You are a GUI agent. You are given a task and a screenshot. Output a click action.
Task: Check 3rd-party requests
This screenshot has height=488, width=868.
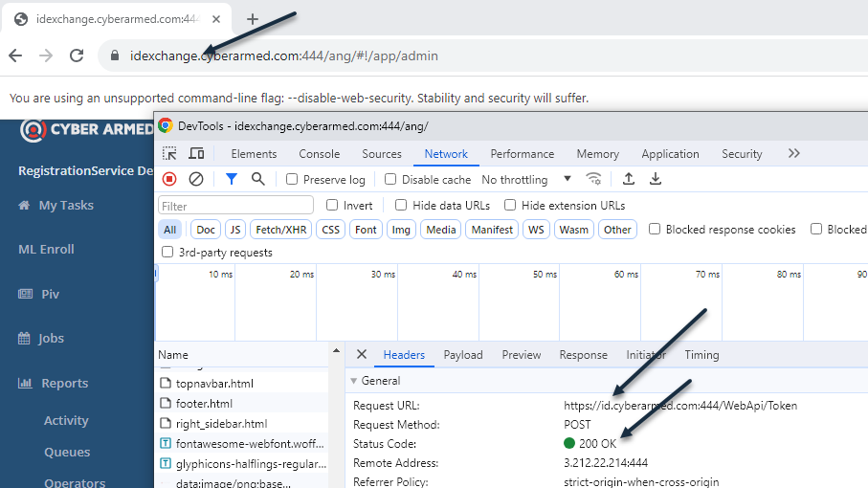(x=167, y=253)
